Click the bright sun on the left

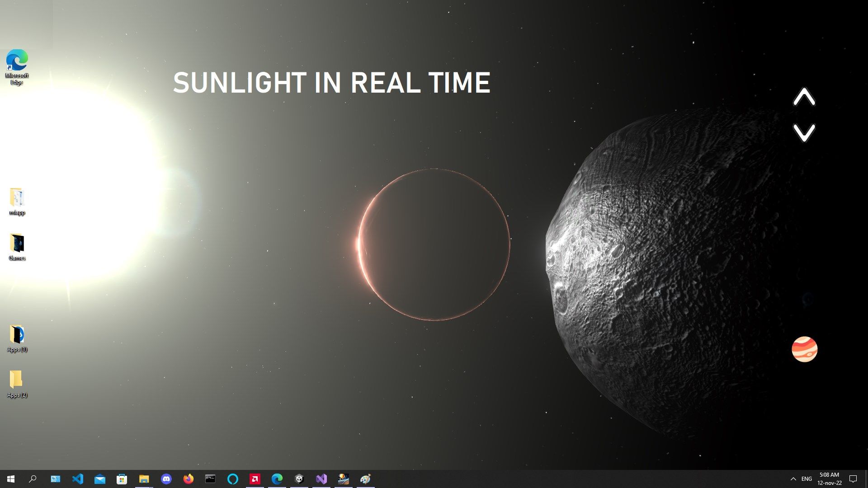[x=81, y=185]
